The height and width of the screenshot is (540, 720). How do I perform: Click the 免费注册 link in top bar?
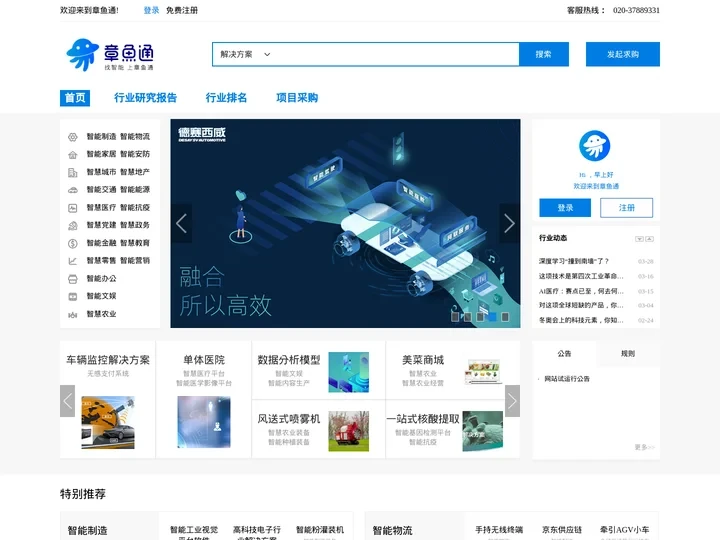[182, 10]
